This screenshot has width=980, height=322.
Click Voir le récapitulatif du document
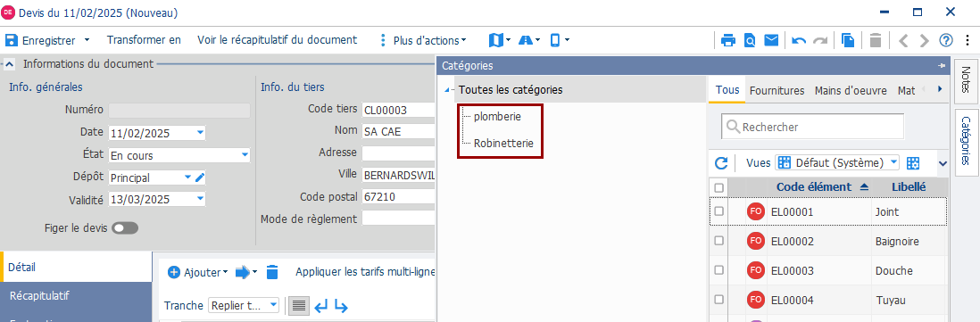tap(277, 40)
